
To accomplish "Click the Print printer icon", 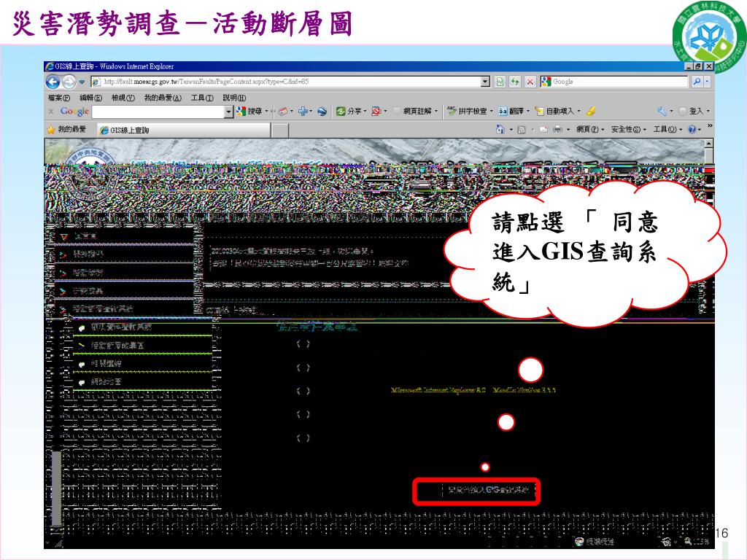I will 557,130.
